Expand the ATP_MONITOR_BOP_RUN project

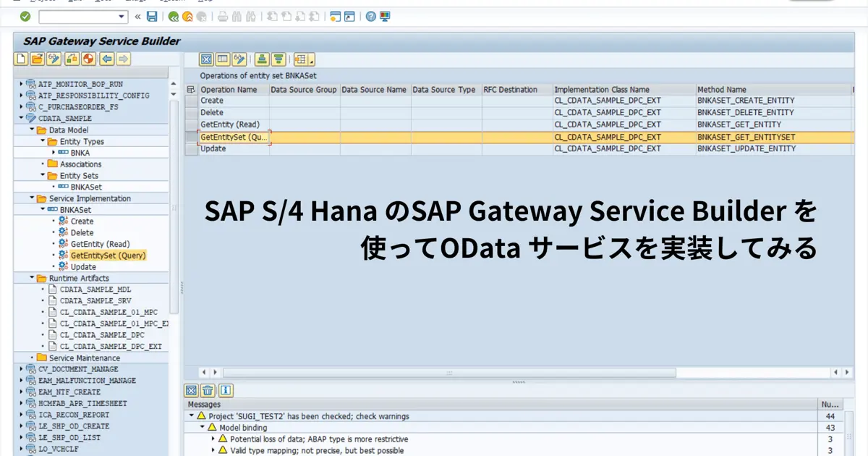coord(21,84)
